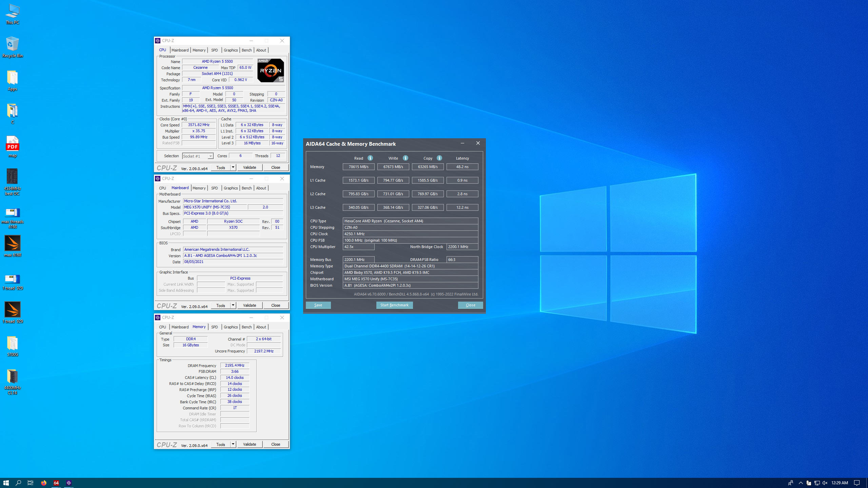868x488 pixels.
Task: Open the 5700G folder
Action: pyautogui.click(x=12, y=346)
